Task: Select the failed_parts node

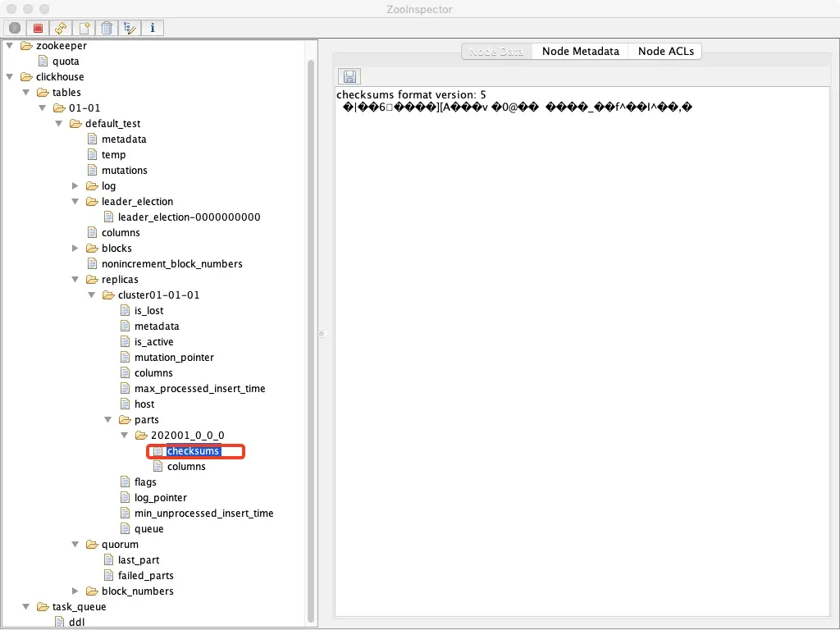Action: pyautogui.click(x=146, y=575)
